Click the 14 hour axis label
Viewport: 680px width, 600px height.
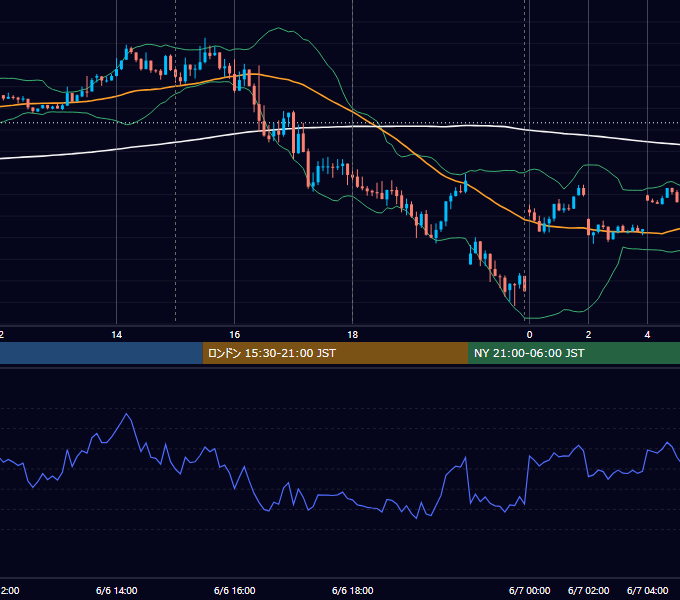coord(117,335)
